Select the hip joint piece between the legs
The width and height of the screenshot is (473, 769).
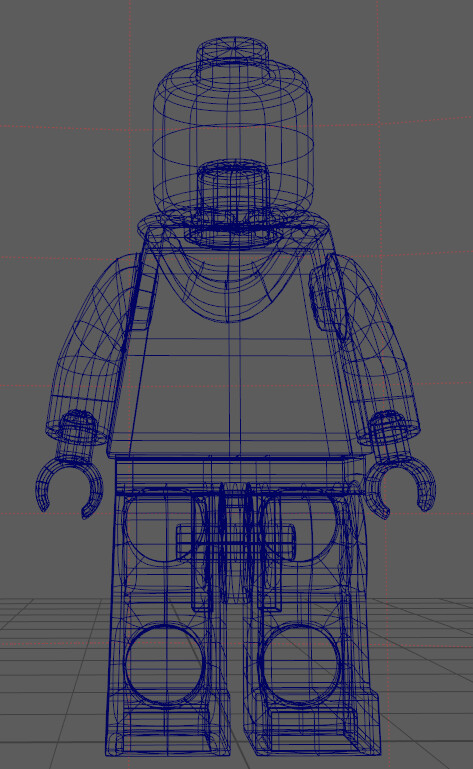coord(236,542)
